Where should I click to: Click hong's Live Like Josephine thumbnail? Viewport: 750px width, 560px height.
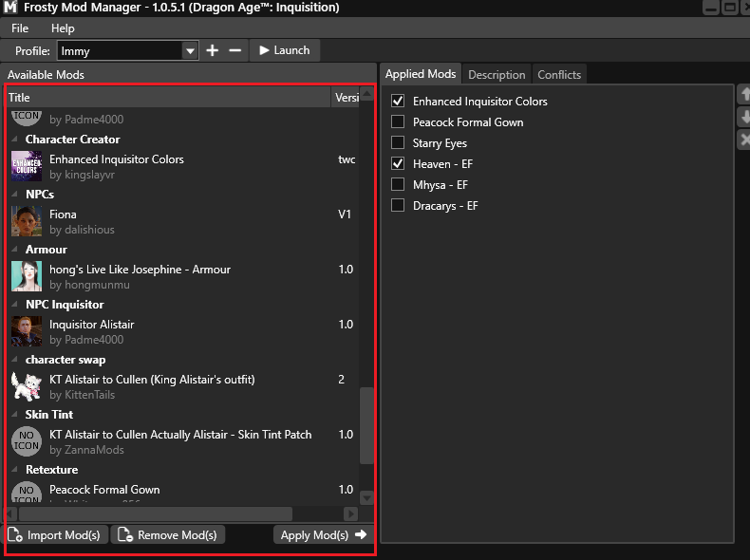click(x=27, y=276)
